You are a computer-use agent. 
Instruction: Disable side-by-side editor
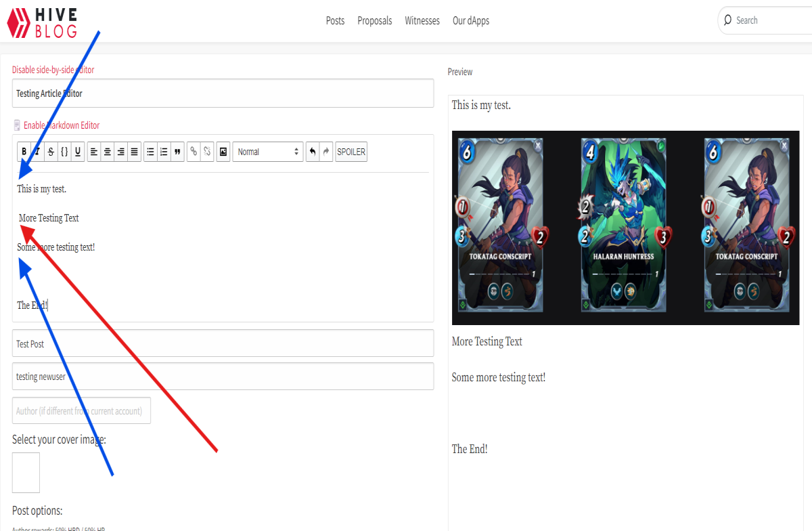tap(53, 70)
